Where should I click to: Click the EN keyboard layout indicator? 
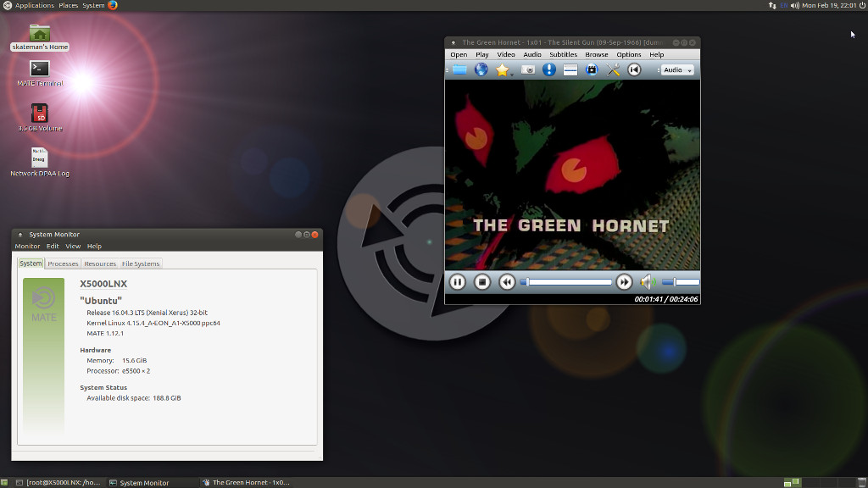(x=784, y=6)
